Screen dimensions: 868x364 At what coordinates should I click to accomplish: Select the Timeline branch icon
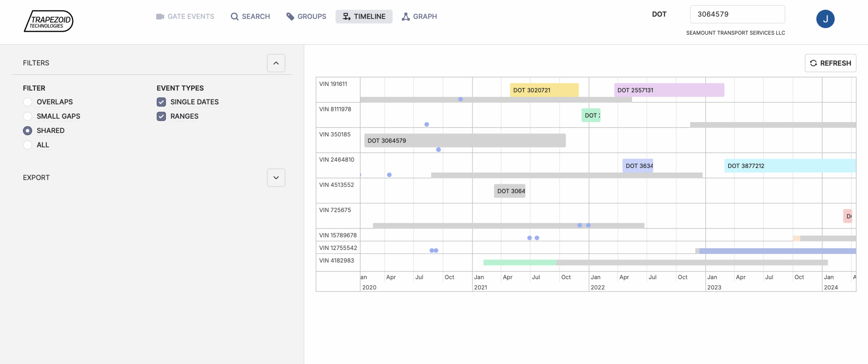[x=346, y=16]
